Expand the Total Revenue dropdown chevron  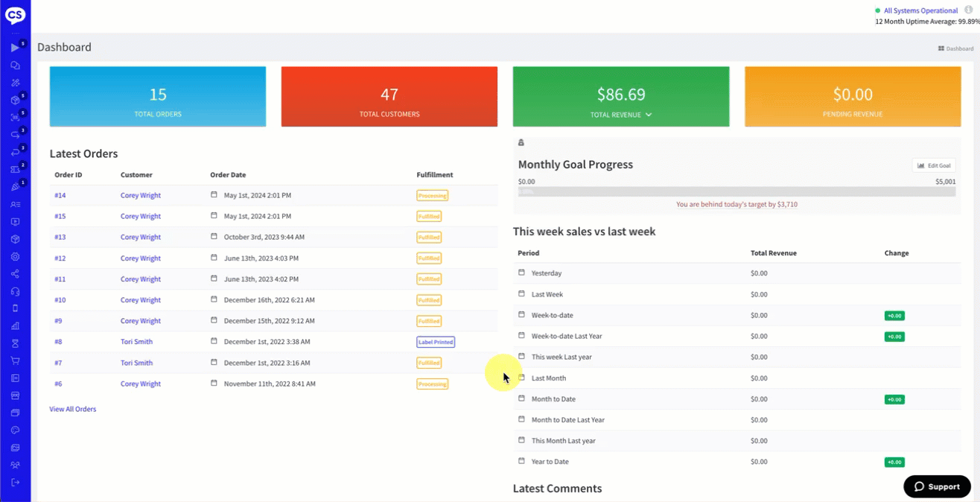click(x=649, y=115)
